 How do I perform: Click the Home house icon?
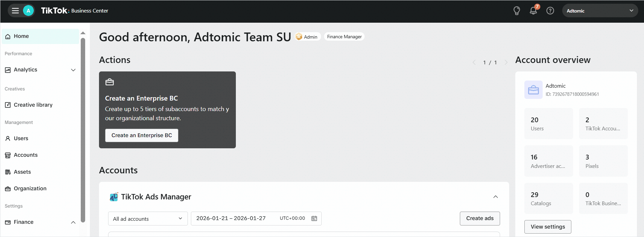point(8,37)
